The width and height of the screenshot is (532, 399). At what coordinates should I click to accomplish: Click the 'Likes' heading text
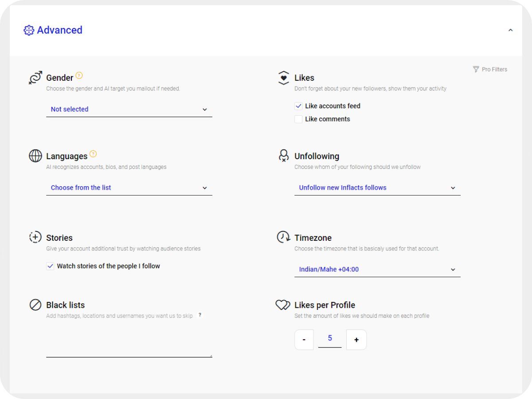tap(304, 78)
